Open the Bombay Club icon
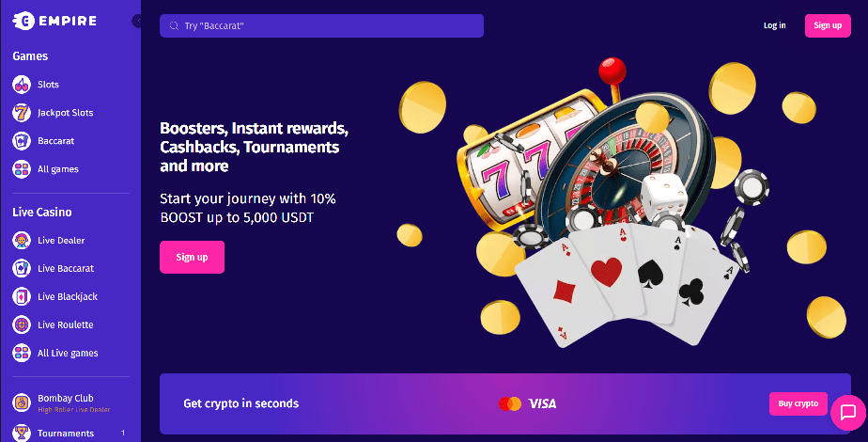The width and height of the screenshot is (868, 442). (22, 403)
